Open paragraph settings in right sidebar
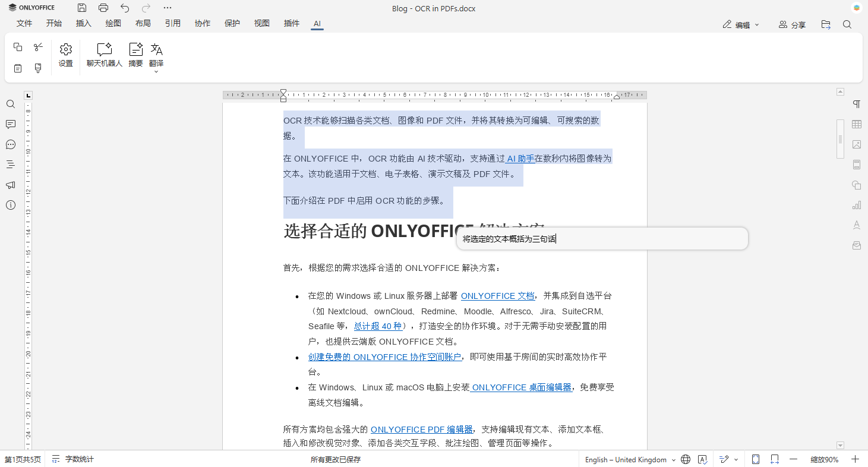868x467 pixels. pos(857,104)
